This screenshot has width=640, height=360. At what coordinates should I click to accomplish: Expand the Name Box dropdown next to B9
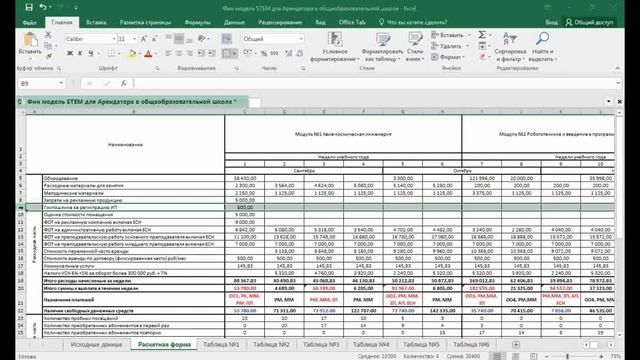(61, 83)
